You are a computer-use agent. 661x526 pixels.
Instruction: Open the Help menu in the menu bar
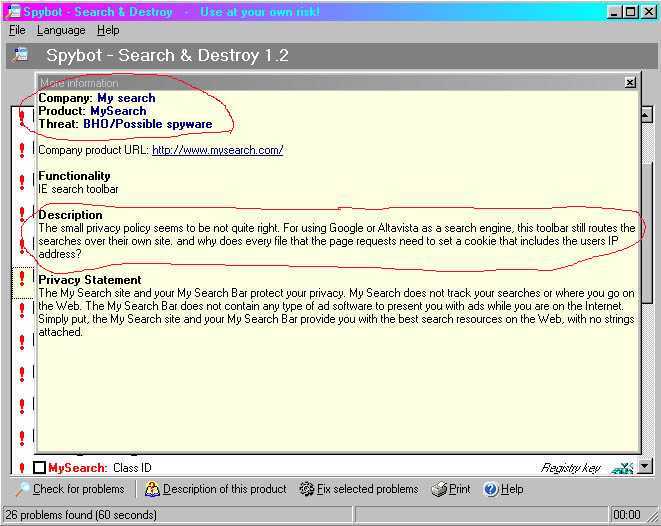pyautogui.click(x=108, y=30)
